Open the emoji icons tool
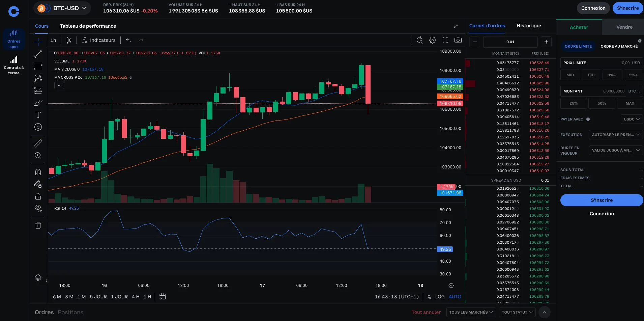This screenshot has height=321, width=644. (38, 127)
